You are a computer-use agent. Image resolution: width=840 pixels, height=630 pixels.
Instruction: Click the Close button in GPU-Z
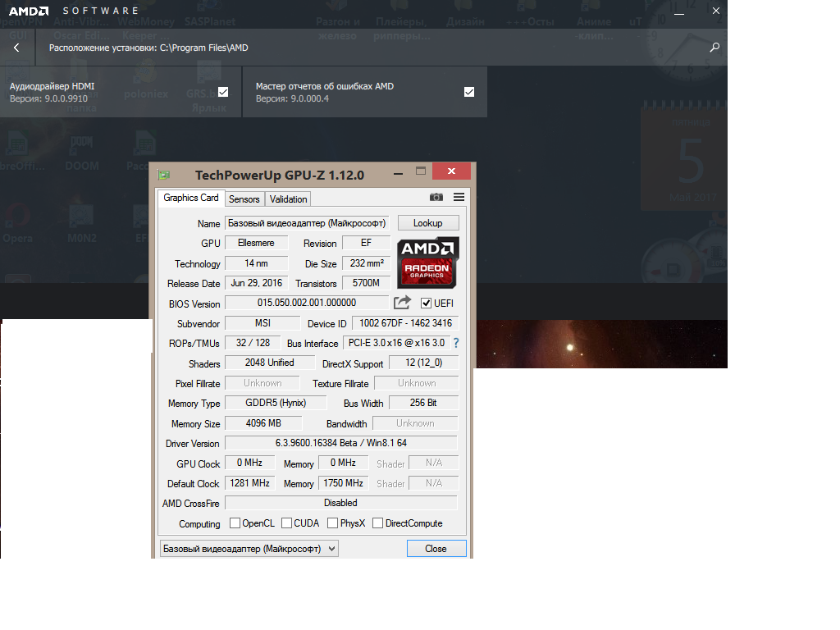point(436,549)
